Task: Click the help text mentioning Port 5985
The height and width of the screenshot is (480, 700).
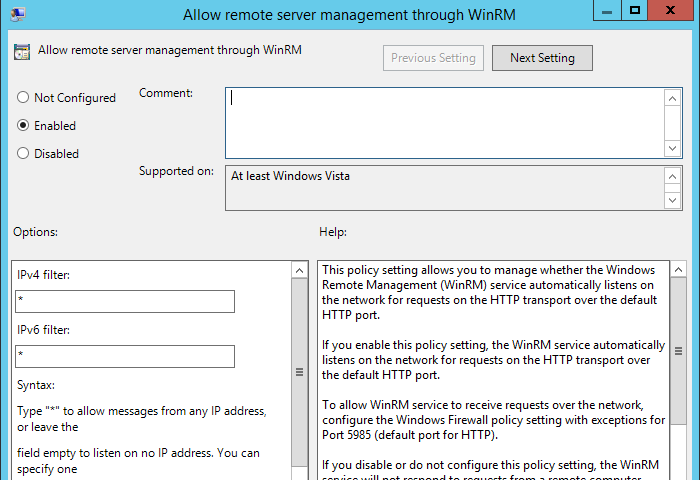Action: click(493, 420)
